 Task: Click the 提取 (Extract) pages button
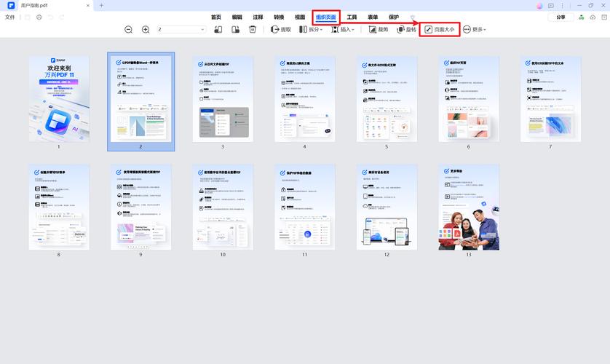[x=281, y=30]
